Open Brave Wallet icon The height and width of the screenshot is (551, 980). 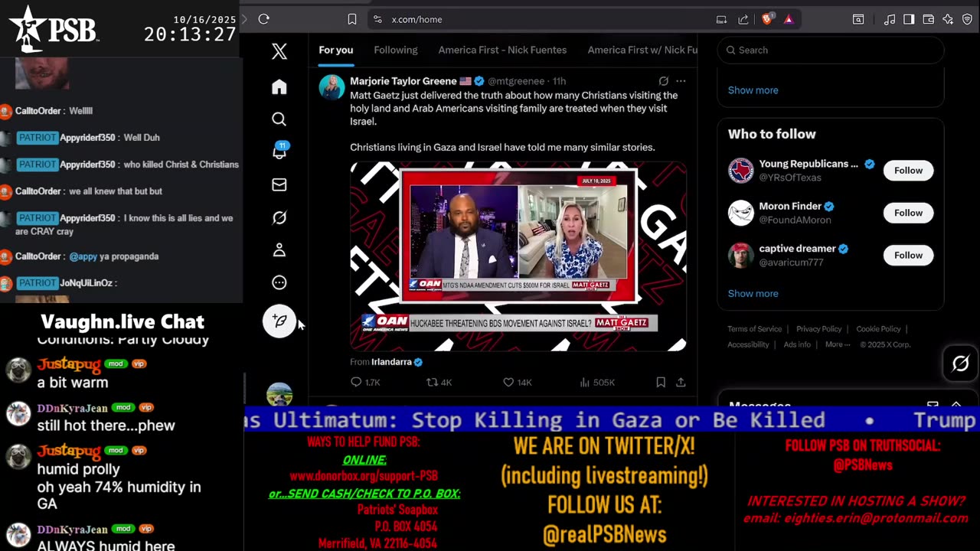point(928,19)
